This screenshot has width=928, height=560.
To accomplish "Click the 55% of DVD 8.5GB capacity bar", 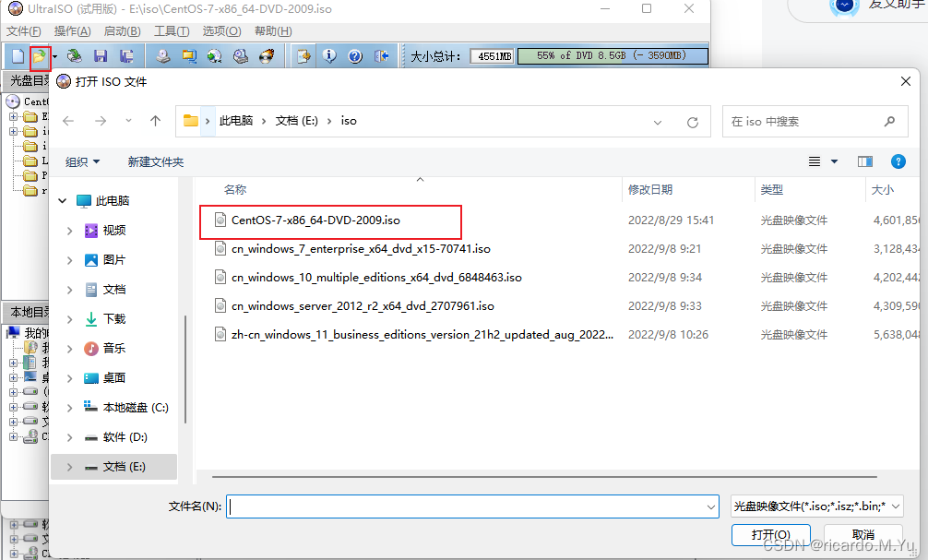I will pos(613,56).
